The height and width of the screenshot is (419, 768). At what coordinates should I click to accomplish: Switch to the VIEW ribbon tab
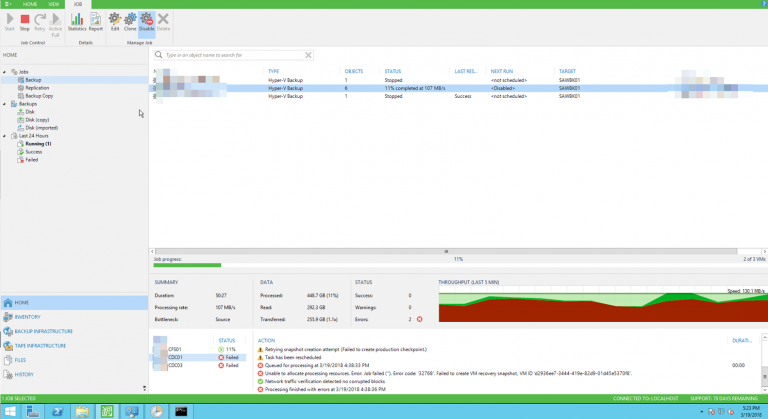pyautogui.click(x=53, y=4)
